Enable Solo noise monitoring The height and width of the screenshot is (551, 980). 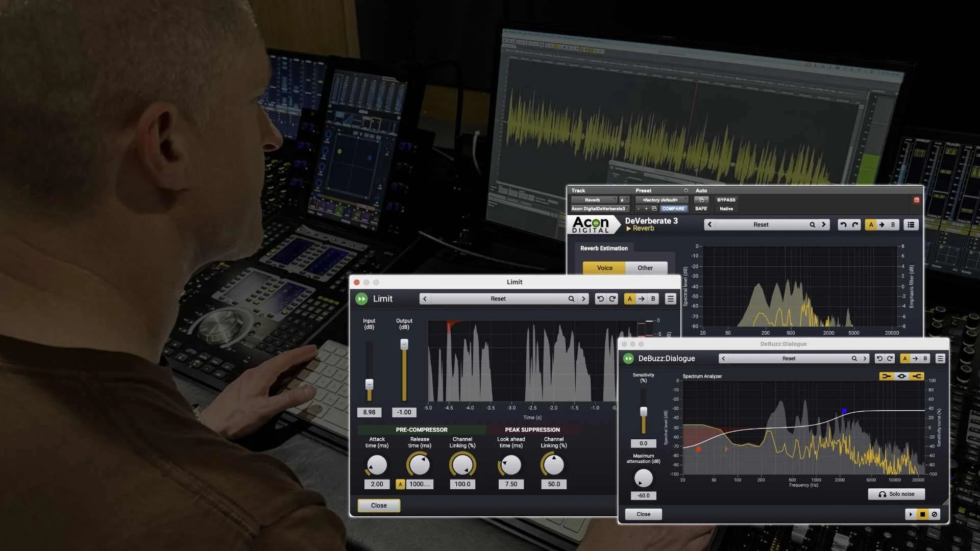896,494
